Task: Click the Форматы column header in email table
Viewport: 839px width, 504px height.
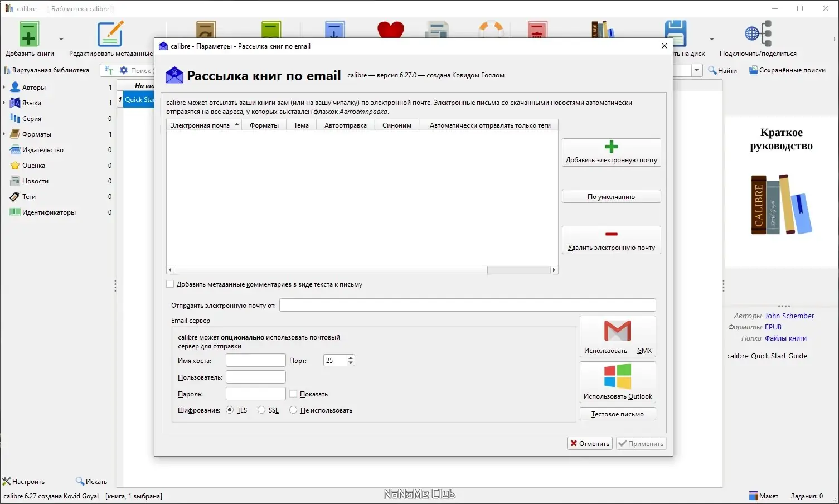Action: click(264, 125)
